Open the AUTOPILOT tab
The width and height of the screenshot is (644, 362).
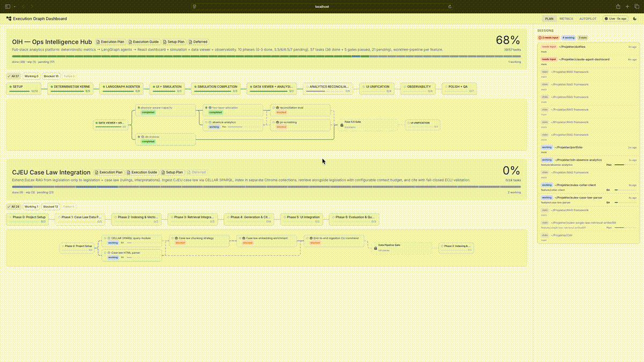(587, 18)
